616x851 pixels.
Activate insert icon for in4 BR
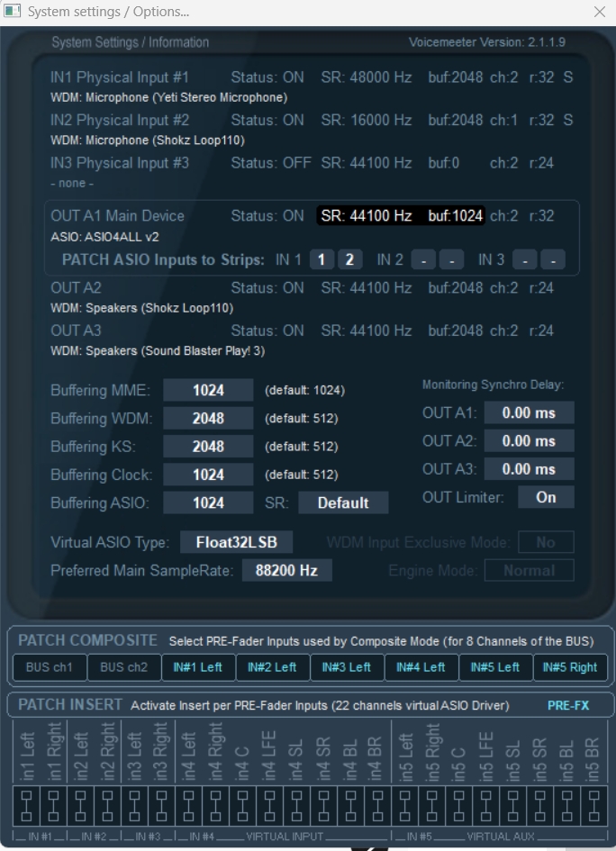(x=377, y=805)
